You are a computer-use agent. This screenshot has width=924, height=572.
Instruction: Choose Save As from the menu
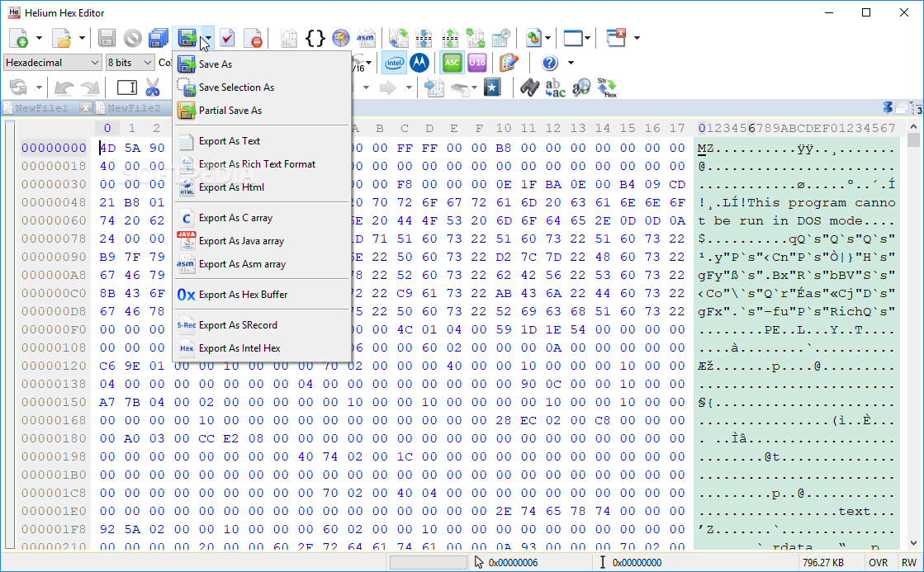pyautogui.click(x=263, y=64)
